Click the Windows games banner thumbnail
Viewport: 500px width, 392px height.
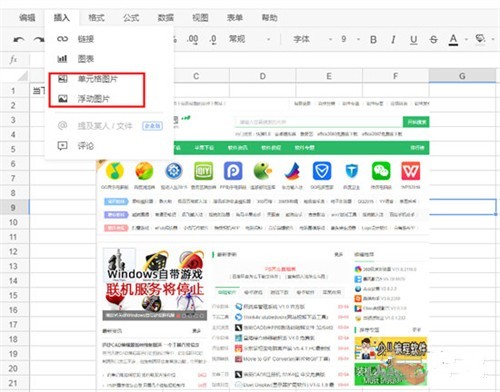(x=155, y=284)
